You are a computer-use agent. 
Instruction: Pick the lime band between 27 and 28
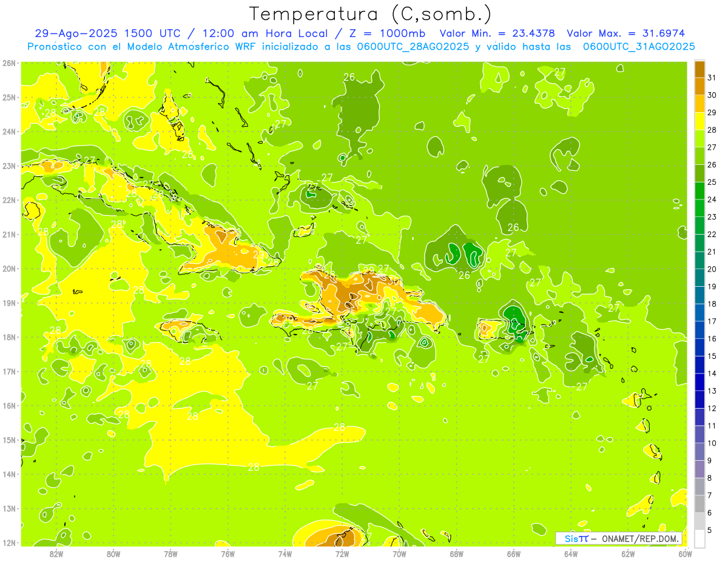coord(699,138)
